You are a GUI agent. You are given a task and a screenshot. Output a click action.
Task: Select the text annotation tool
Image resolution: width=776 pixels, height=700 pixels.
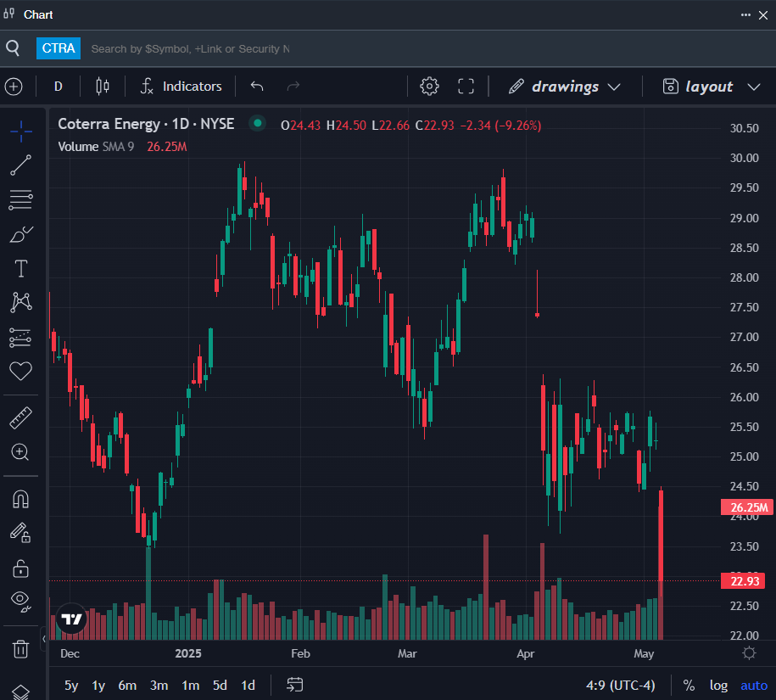(21, 268)
